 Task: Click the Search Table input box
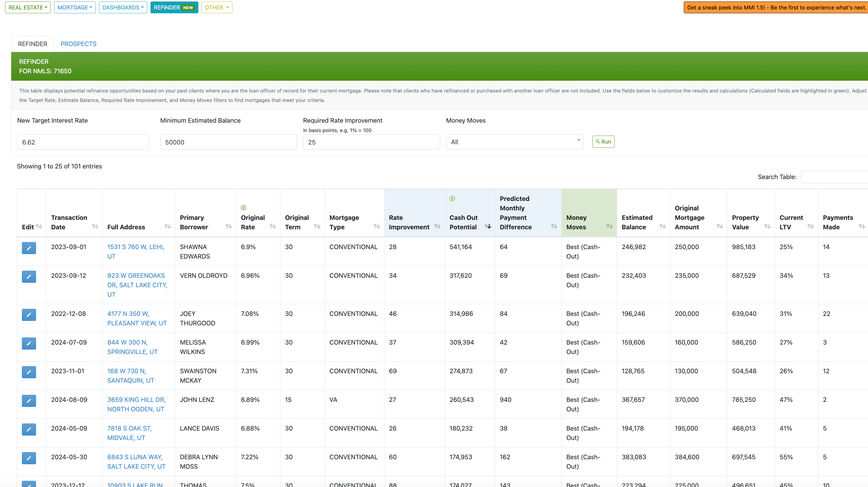pos(834,177)
